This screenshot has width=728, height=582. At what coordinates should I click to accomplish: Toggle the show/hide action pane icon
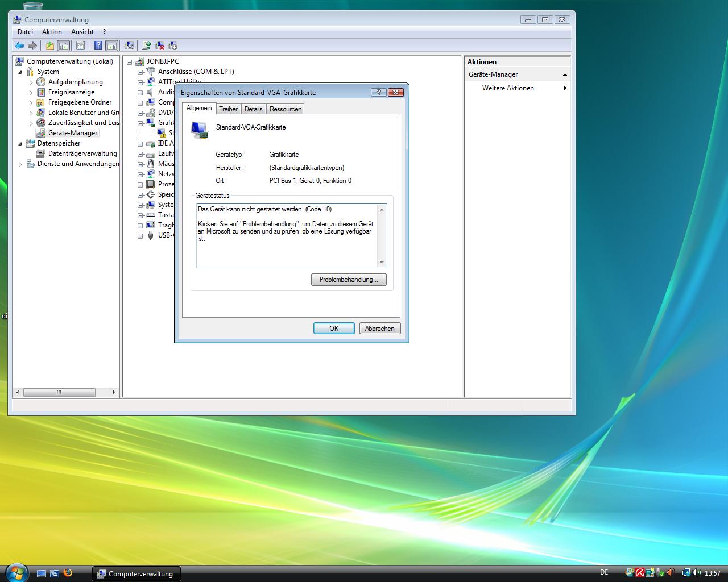(x=112, y=45)
